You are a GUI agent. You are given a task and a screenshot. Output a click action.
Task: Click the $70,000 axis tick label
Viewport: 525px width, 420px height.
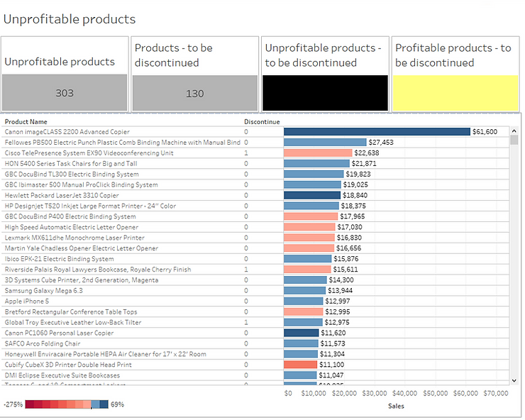pyautogui.click(x=495, y=393)
